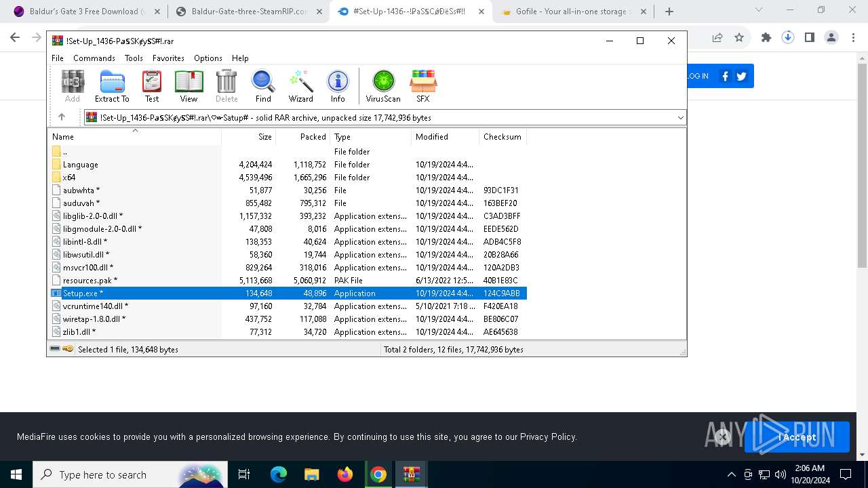Start the VirusScan tool
Image resolution: width=868 pixels, height=488 pixels.
click(x=383, y=86)
